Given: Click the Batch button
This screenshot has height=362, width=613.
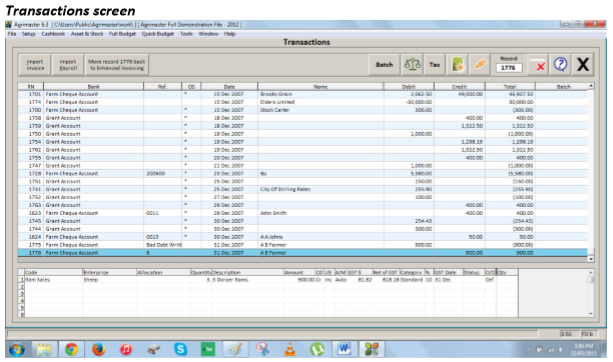Looking at the screenshot, I should 384,65.
